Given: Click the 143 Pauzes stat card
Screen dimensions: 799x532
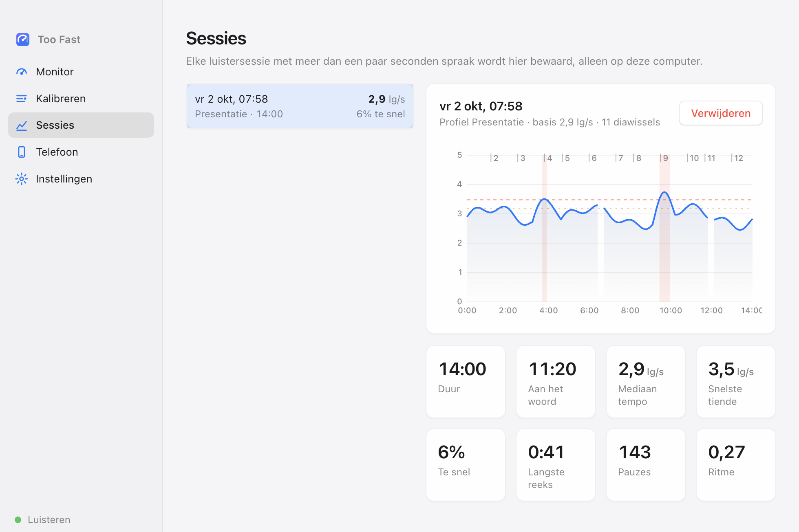Looking at the screenshot, I should (x=646, y=465).
